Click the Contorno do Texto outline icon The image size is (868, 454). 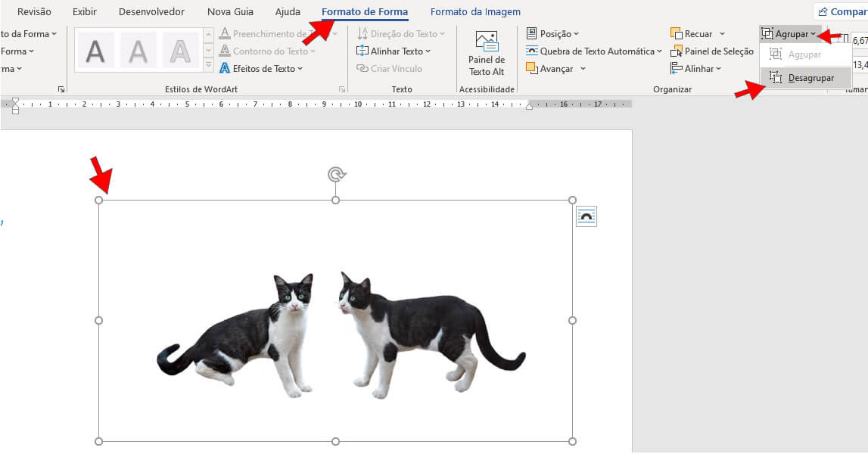coord(225,51)
